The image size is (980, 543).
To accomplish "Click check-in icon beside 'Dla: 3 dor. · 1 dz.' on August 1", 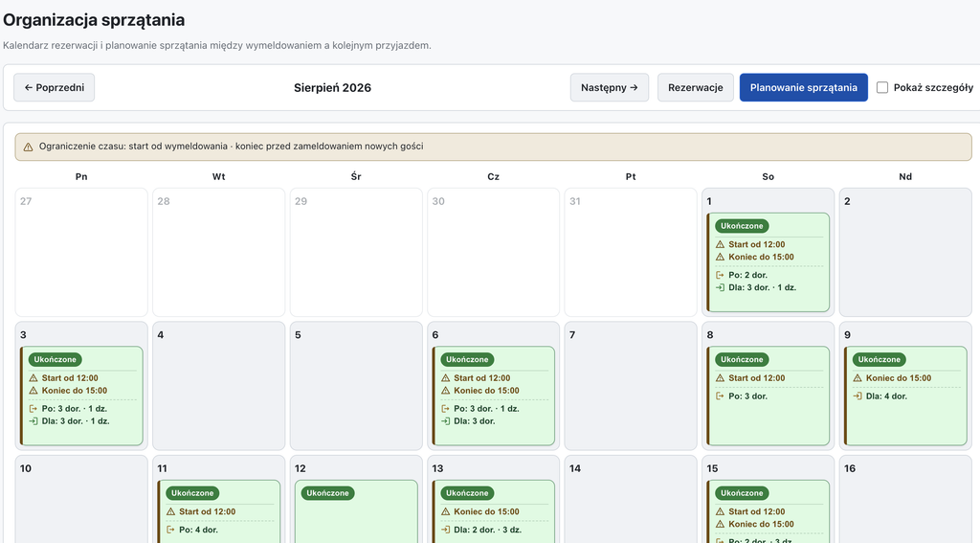I will [720, 287].
